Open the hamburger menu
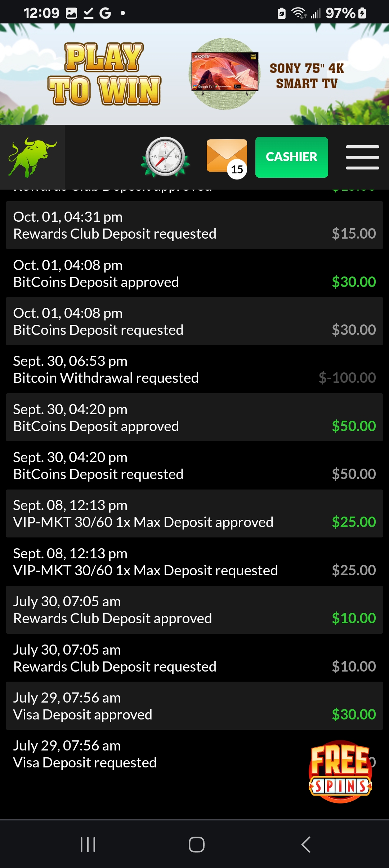This screenshot has width=389, height=868. point(362,157)
